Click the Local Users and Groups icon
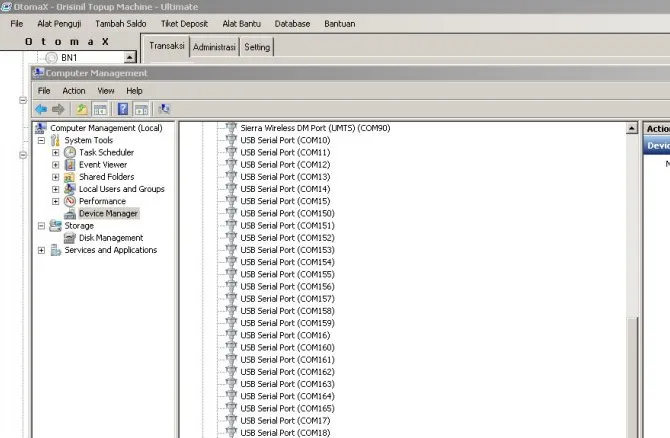670x438 pixels. pyautogui.click(x=70, y=189)
